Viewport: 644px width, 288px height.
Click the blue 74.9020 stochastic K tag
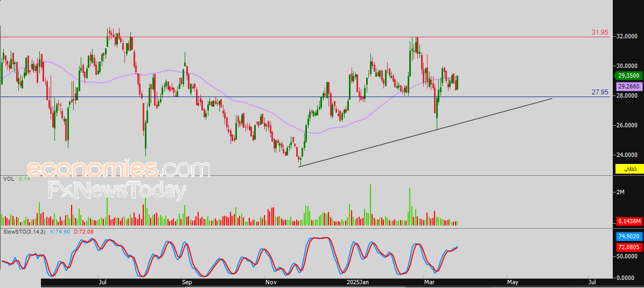629,237
